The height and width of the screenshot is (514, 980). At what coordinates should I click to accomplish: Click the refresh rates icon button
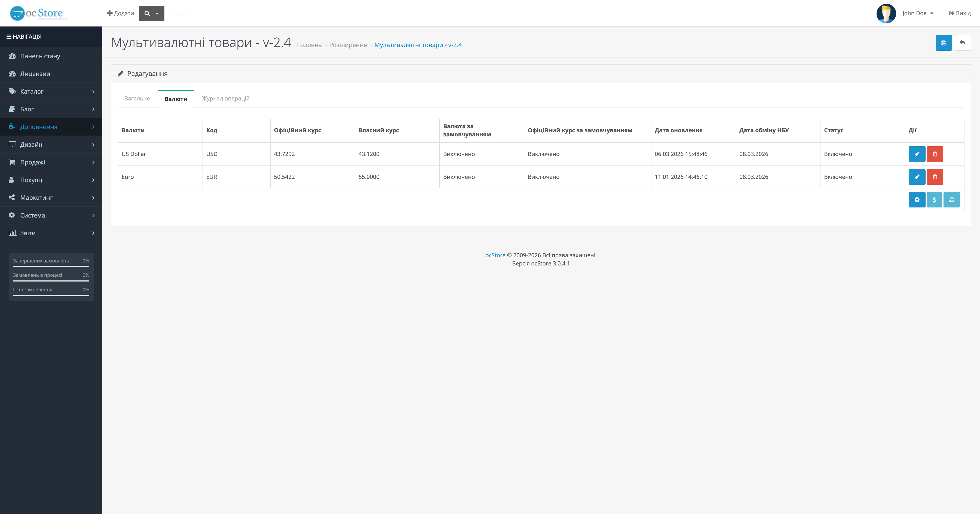951,200
